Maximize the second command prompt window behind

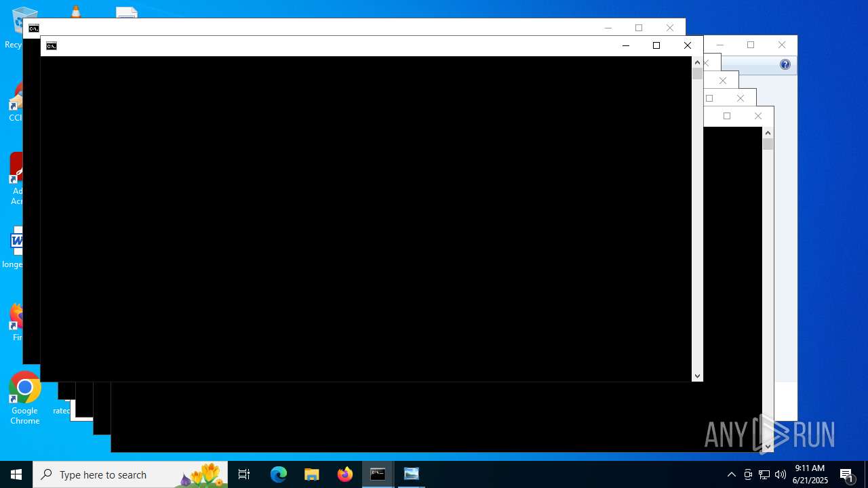(x=639, y=28)
